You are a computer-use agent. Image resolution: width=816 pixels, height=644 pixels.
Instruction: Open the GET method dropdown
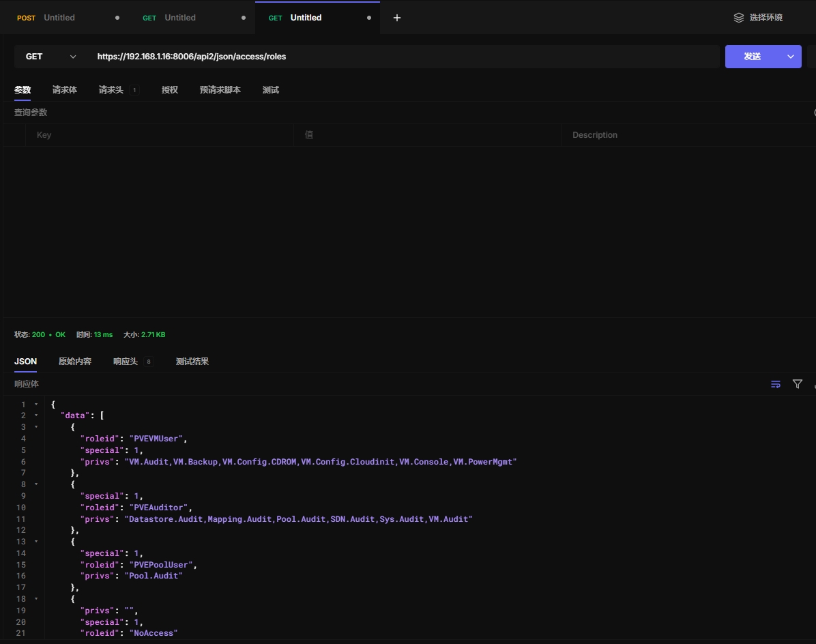(x=50, y=57)
